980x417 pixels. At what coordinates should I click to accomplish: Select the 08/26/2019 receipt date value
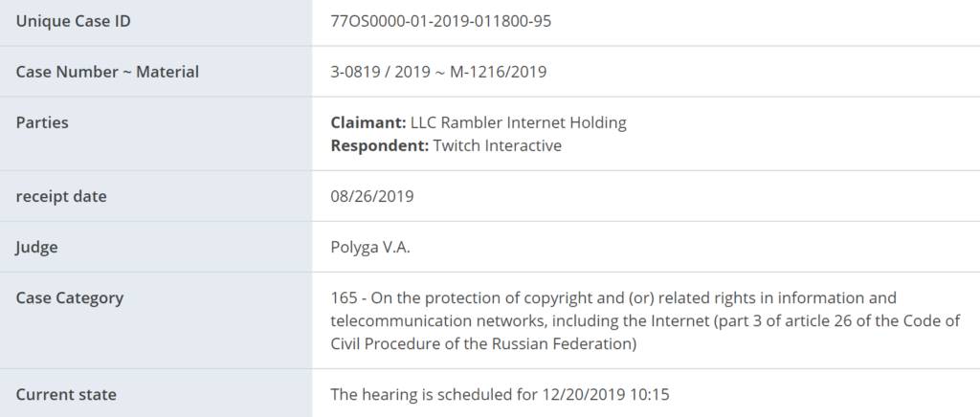click(x=372, y=196)
